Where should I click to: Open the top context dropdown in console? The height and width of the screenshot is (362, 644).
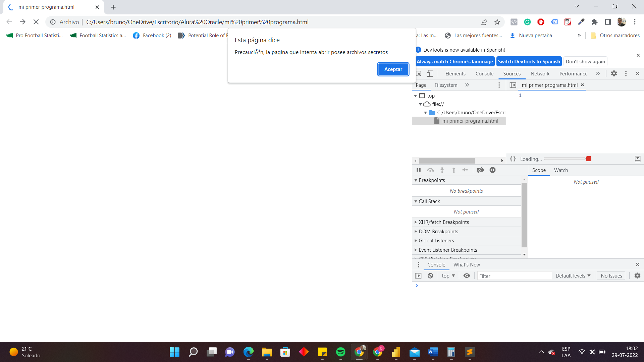(x=448, y=276)
